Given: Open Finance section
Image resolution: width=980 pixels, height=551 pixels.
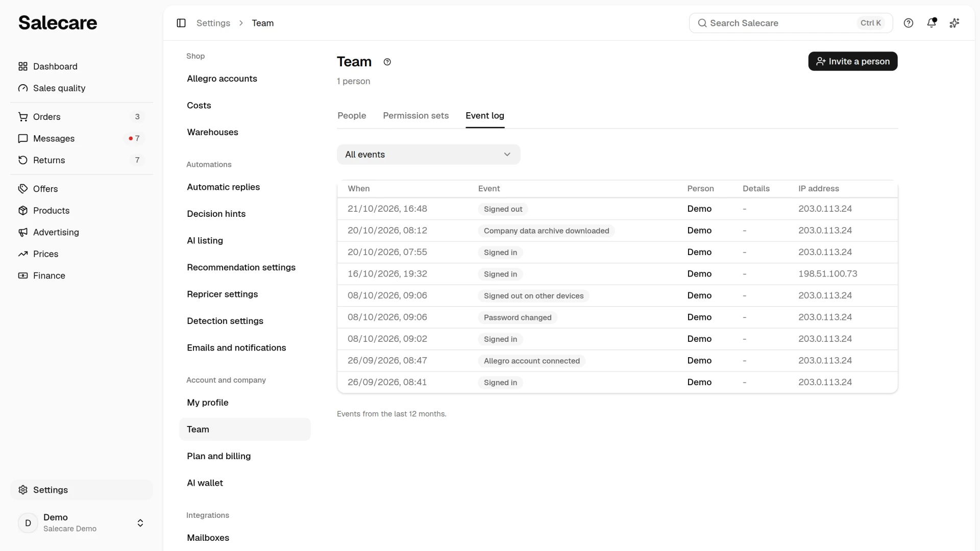Looking at the screenshot, I should (x=82, y=275).
